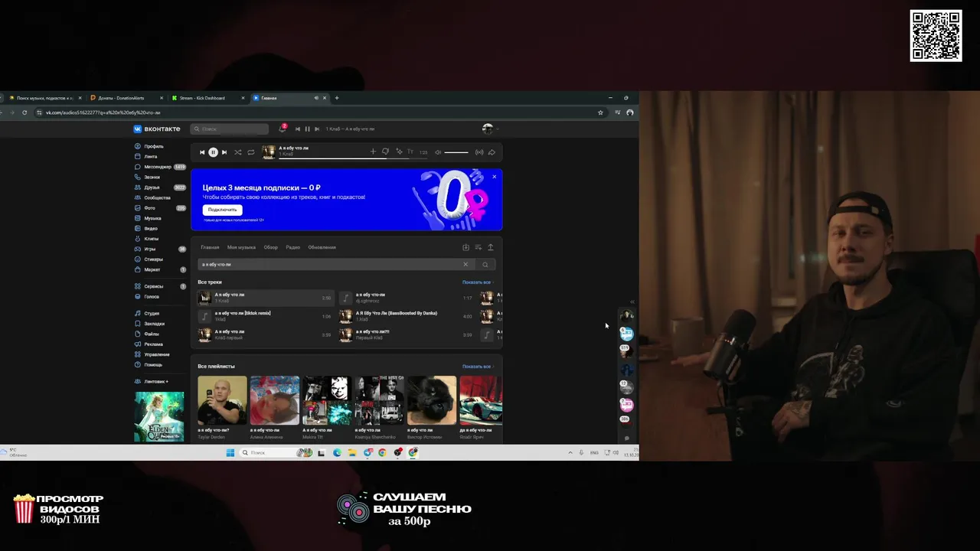Upload audio with the upload arrow icon
Viewport: 980px width, 551px height.
[491, 247]
